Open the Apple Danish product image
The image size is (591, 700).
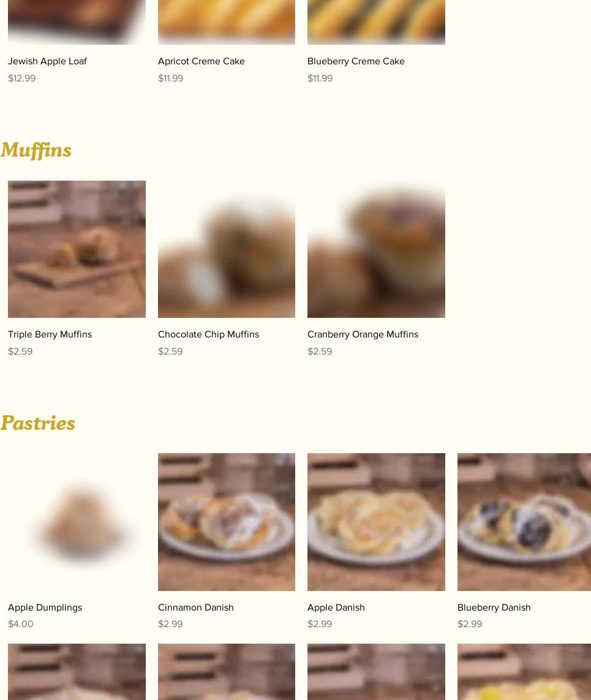376,522
